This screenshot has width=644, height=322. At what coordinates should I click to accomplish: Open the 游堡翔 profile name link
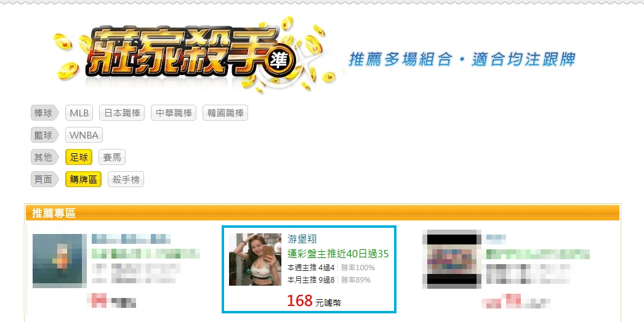tap(302, 239)
